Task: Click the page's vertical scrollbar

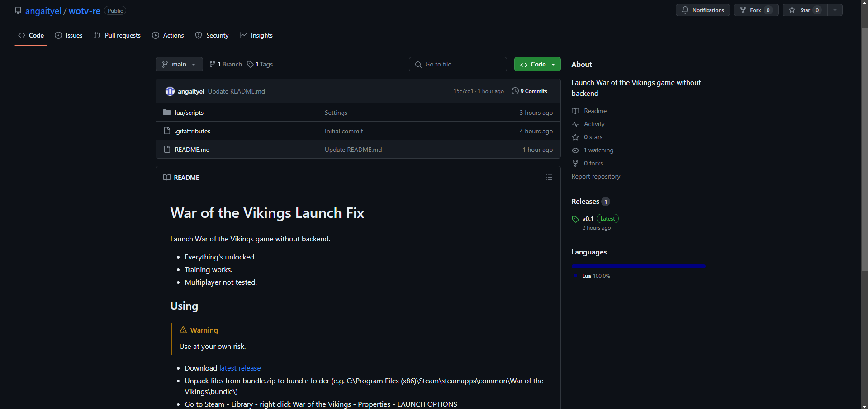Action: (864, 149)
